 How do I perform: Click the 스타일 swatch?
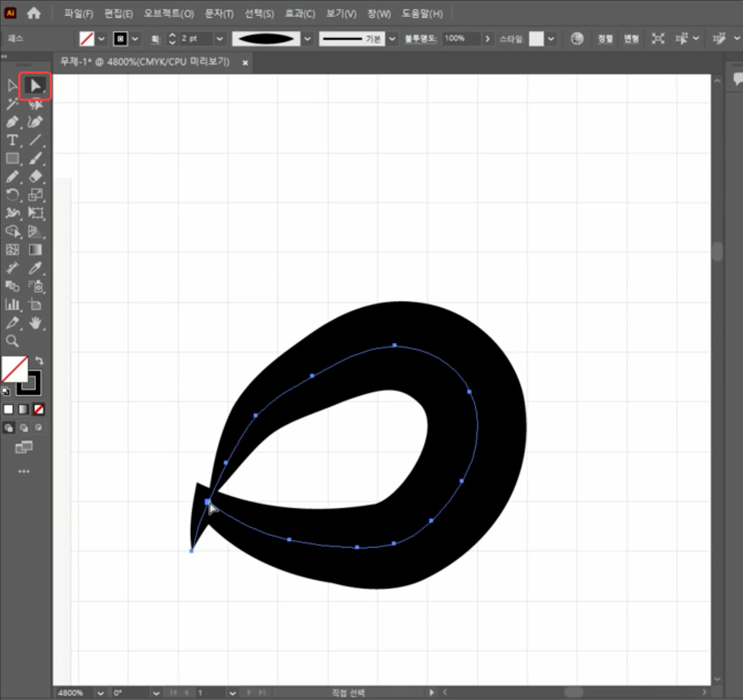pos(536,39)
